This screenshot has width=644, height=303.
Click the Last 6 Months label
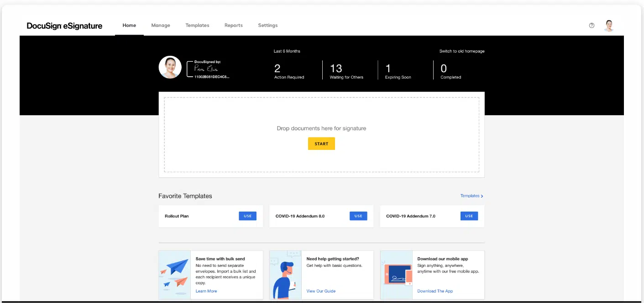point(287,51)
